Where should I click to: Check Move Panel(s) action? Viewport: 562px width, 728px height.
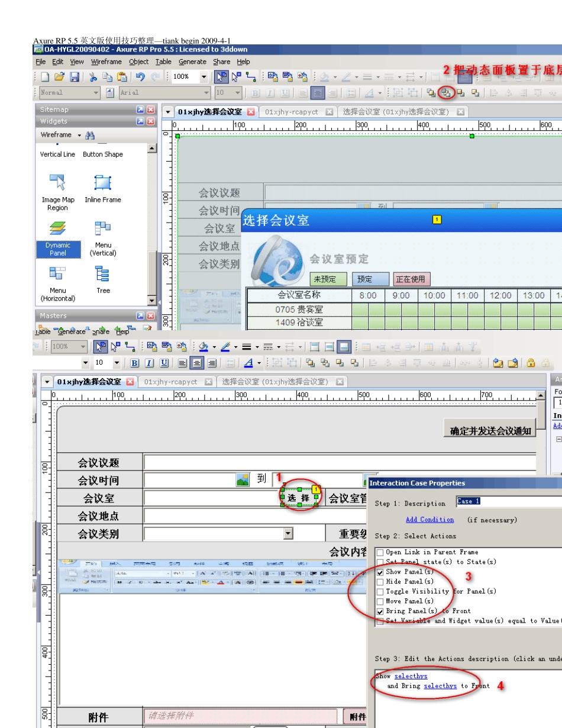(x=380, y=601)
